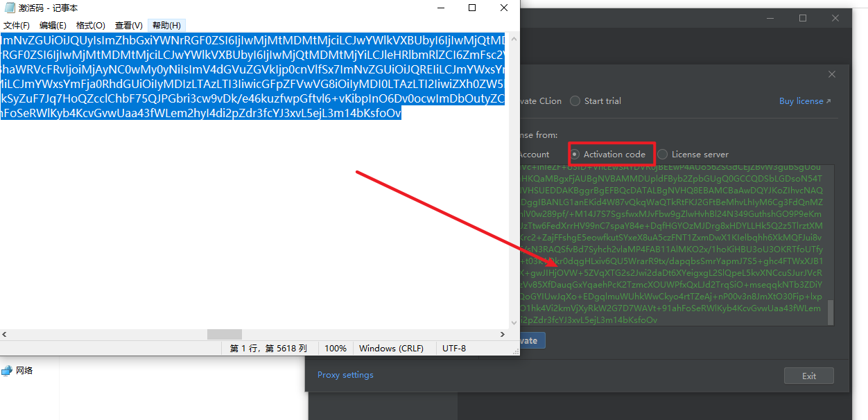Minimize the background CLion window
The image size is (868, 420).
coord(771,18)
